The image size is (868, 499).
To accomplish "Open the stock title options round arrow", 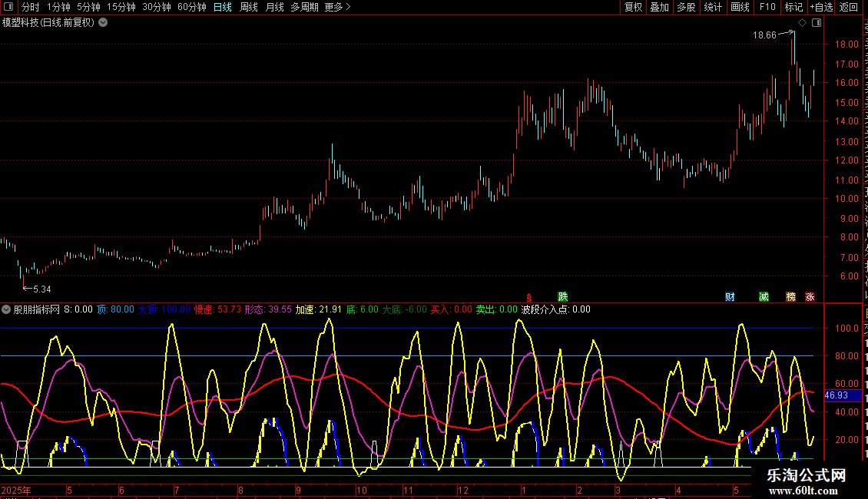I will pos(103,23).
